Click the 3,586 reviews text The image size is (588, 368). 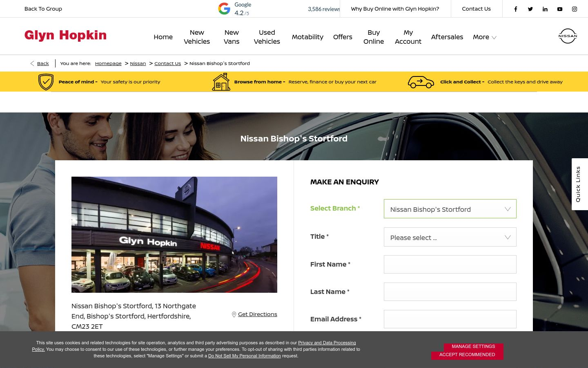[x=324, y=9]
